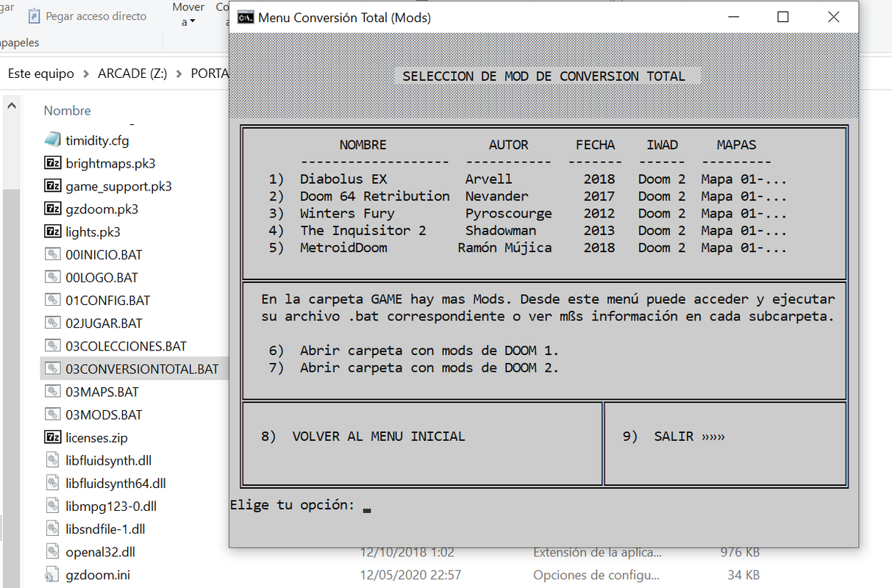This screenshot has width=892, height=588.
Task: Click the gzdoom.pk3 archive icon
Action: point(52,209)
